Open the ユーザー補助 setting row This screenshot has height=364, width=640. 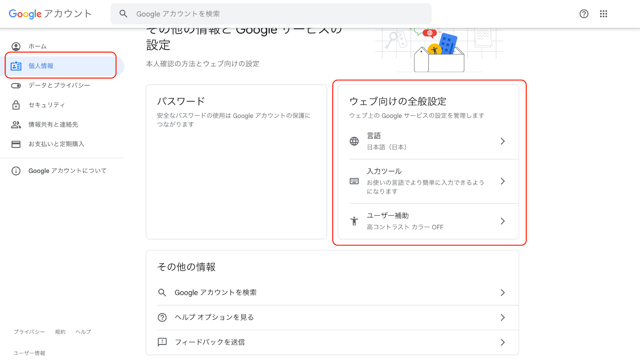click(x=428, y=221)
